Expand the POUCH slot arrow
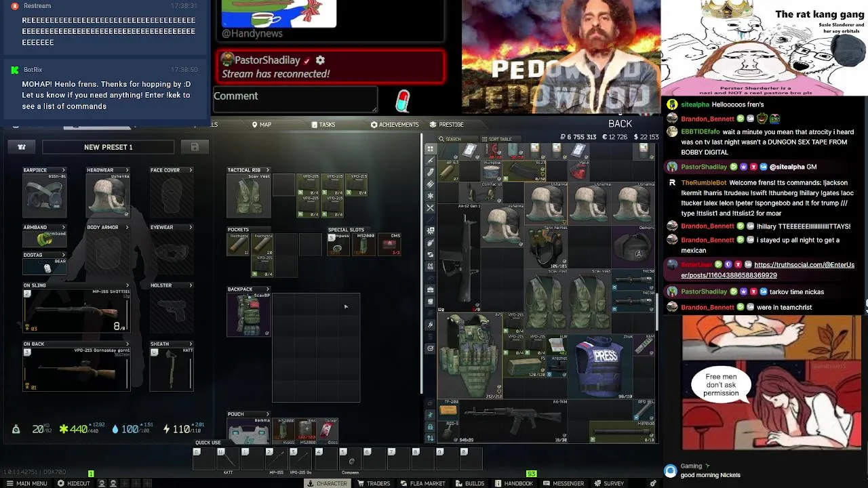The width and height of the screenshot is (868, 488). (267, 414)
